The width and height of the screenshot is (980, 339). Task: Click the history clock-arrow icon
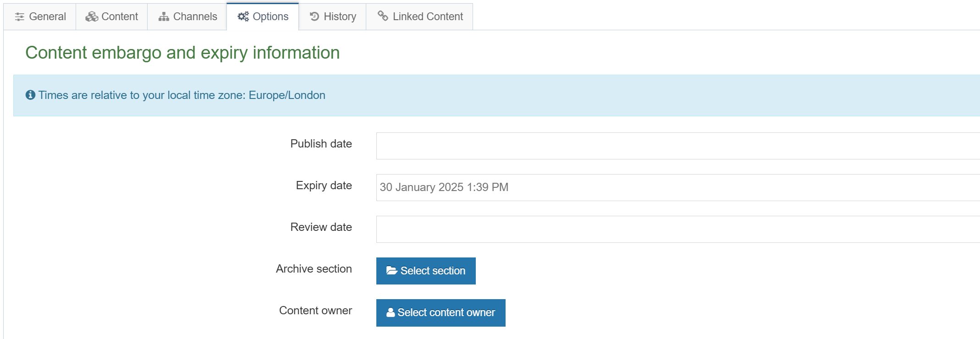coord(314,17)
